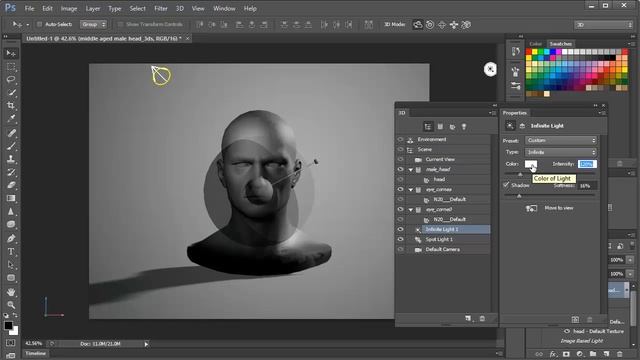Select Default Camera in 3D panel
640x360 pixels.
(x=442, y=249)
